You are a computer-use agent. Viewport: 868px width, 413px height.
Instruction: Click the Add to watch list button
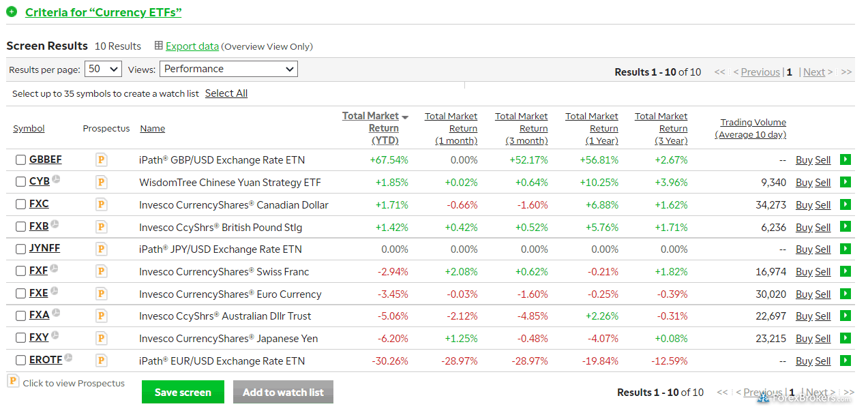[x=283, y=392]
